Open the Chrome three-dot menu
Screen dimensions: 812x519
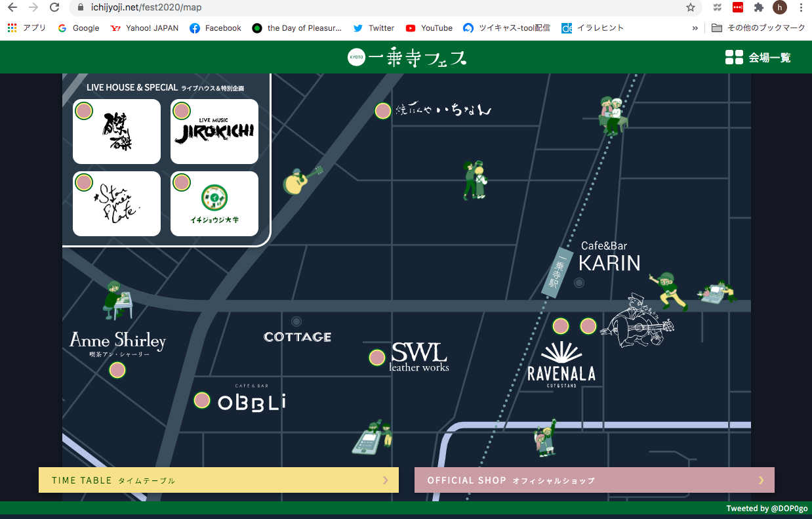(801, 7)
